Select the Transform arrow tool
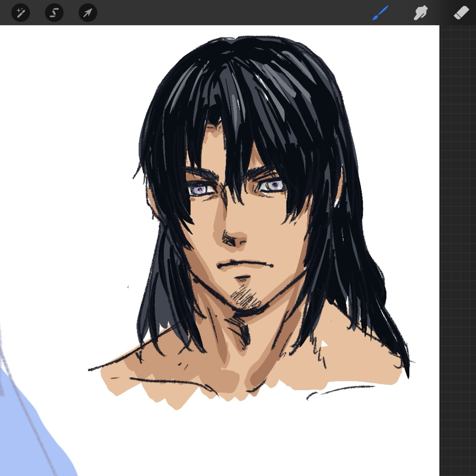This screenshot has width=476, height=476. pyautogui.click(x=88, y=13)
